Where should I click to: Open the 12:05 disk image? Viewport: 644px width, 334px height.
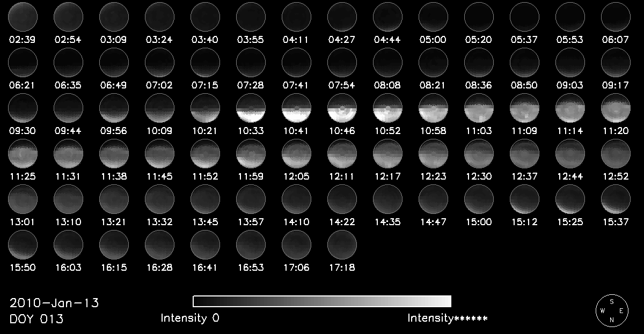[297, 154]
